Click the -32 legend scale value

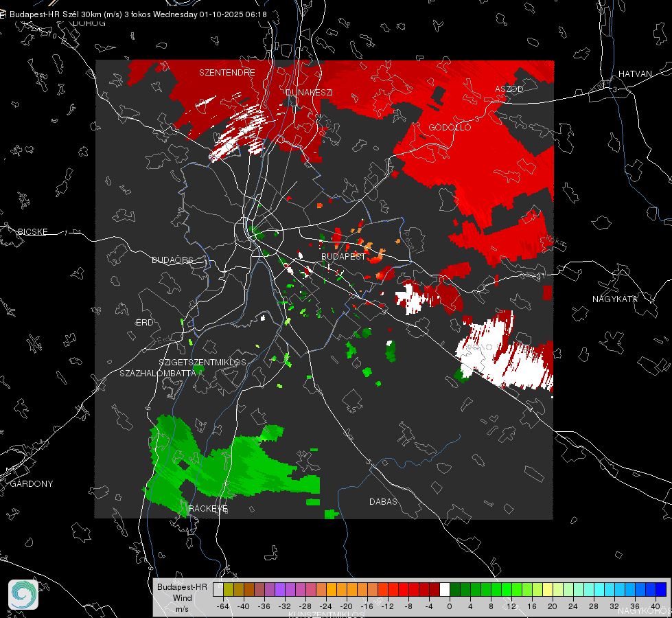point(285,606)
